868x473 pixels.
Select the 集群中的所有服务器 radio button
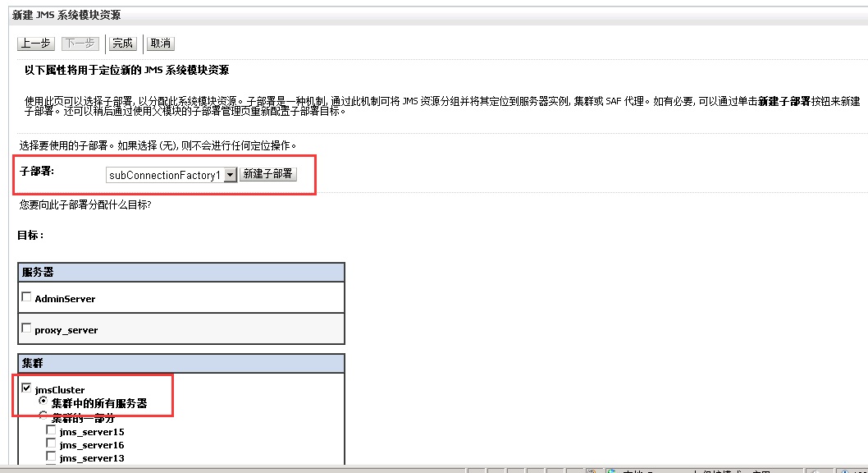tap(43, 401)
